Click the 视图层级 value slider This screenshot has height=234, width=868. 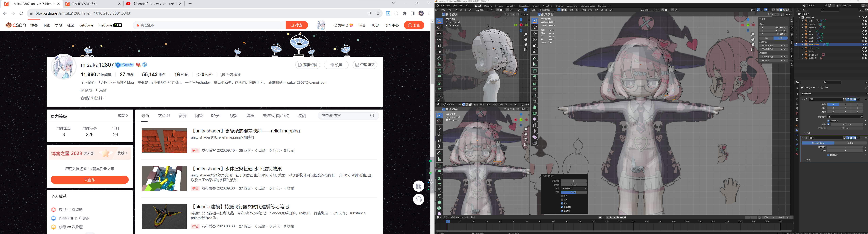pos(845,147)
